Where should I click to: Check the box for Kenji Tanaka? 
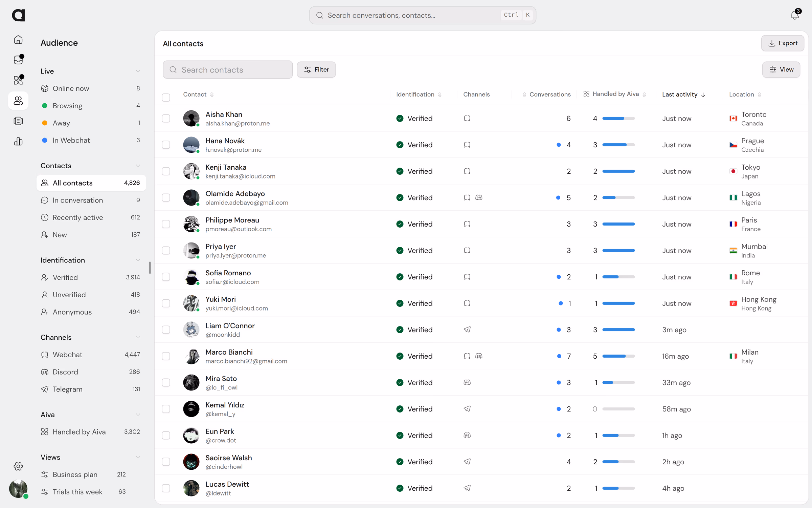tap(166, 171)
